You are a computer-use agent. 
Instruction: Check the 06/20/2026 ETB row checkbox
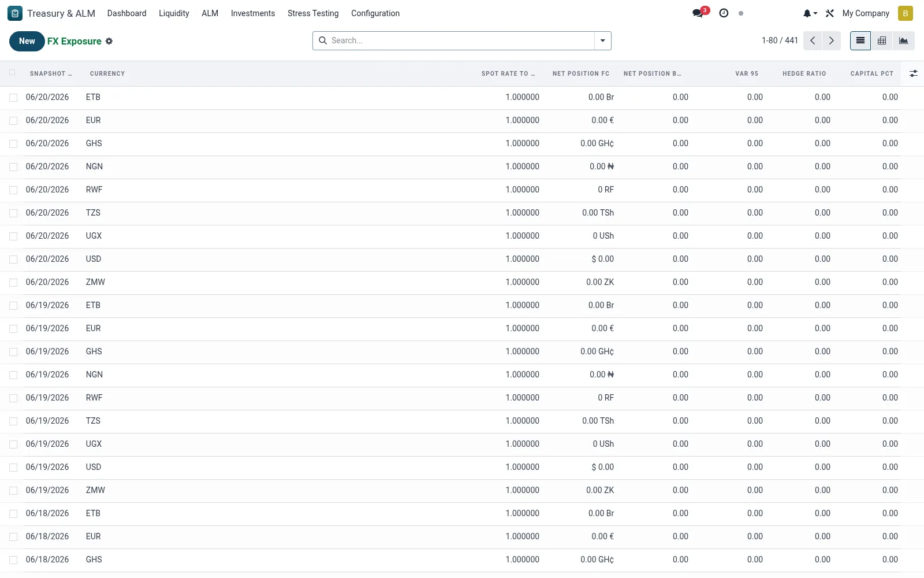point(13,98)
